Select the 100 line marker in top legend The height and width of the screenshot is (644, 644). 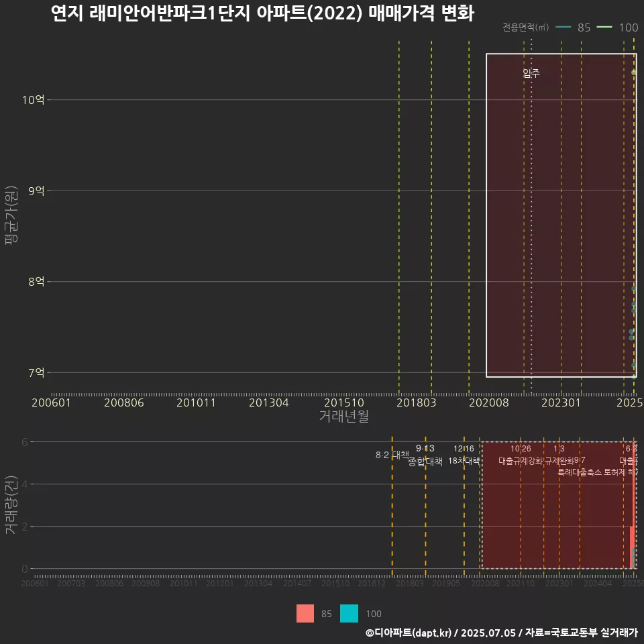(604, 28)
